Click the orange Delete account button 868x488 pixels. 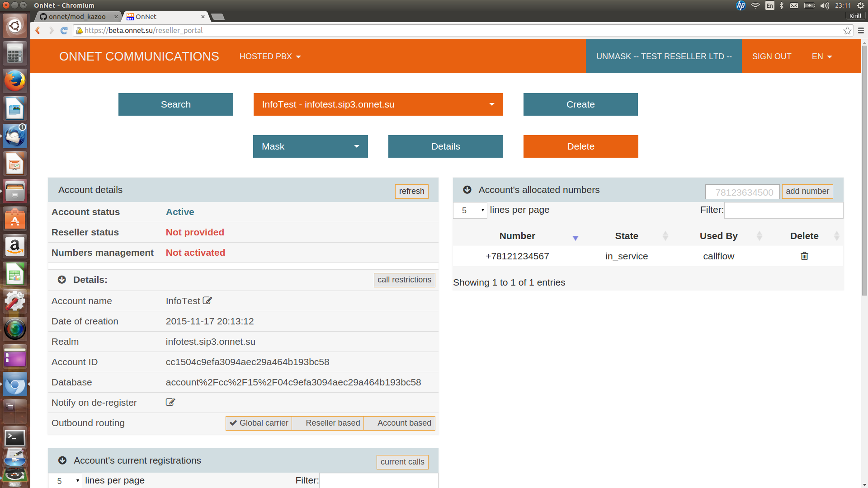click(x=580, y=146)
